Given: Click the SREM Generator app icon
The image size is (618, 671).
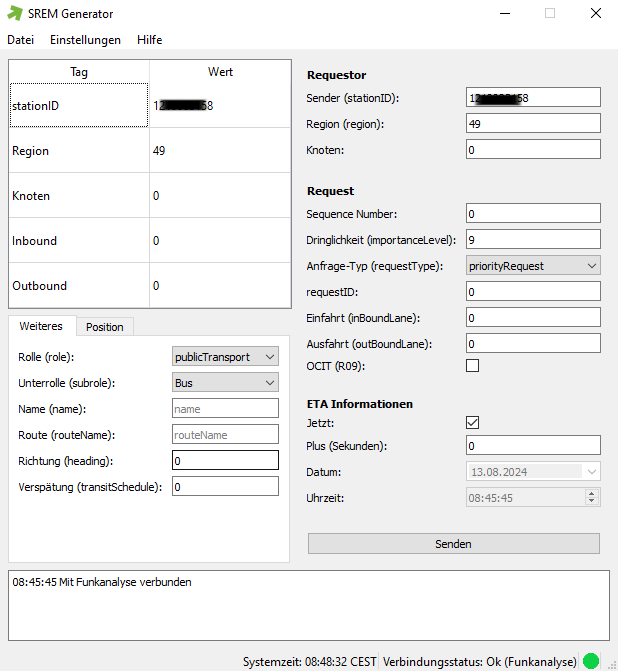Looking at the screenshot, I should 15,13.
